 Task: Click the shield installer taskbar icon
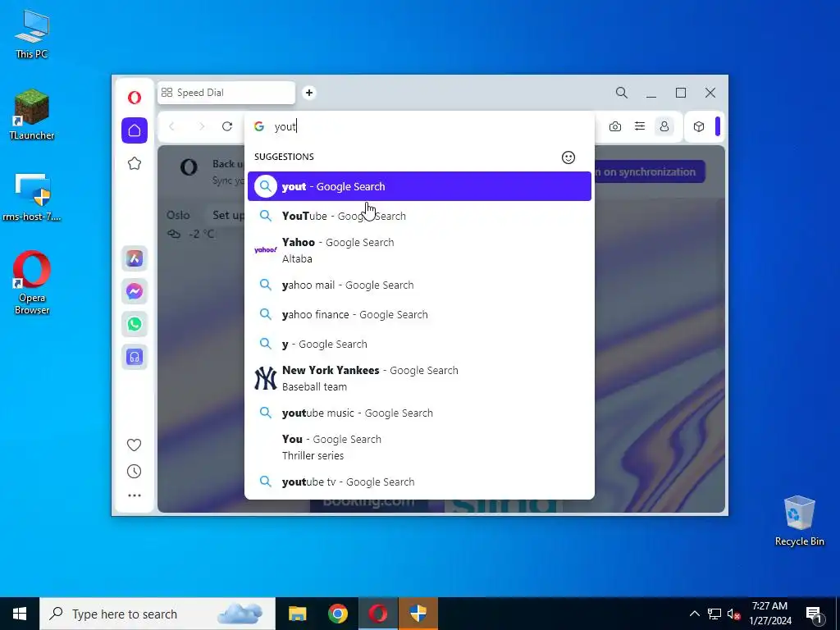pos(418,614)
